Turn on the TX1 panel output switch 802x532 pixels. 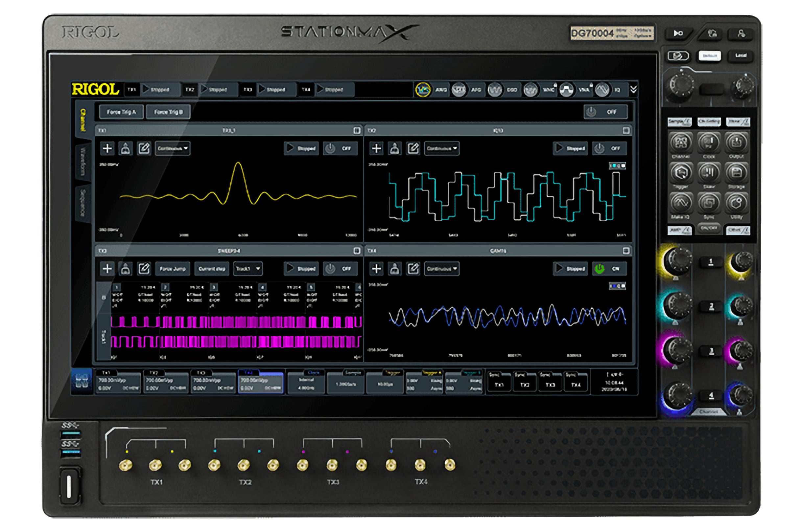(340, 148)
